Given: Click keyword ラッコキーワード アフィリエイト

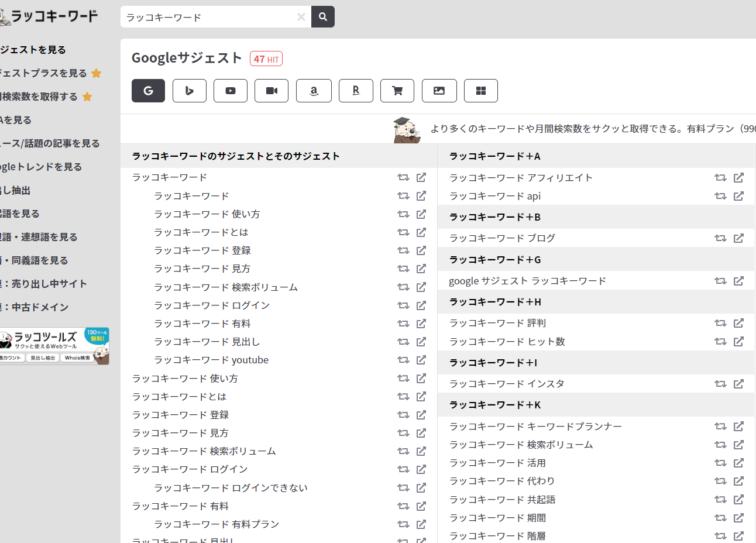Looking at the screenshot, I should [521, 177].
